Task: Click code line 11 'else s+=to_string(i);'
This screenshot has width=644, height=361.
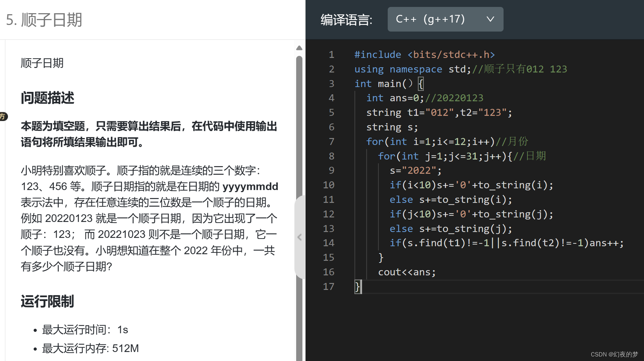Action: pos(451,200)
